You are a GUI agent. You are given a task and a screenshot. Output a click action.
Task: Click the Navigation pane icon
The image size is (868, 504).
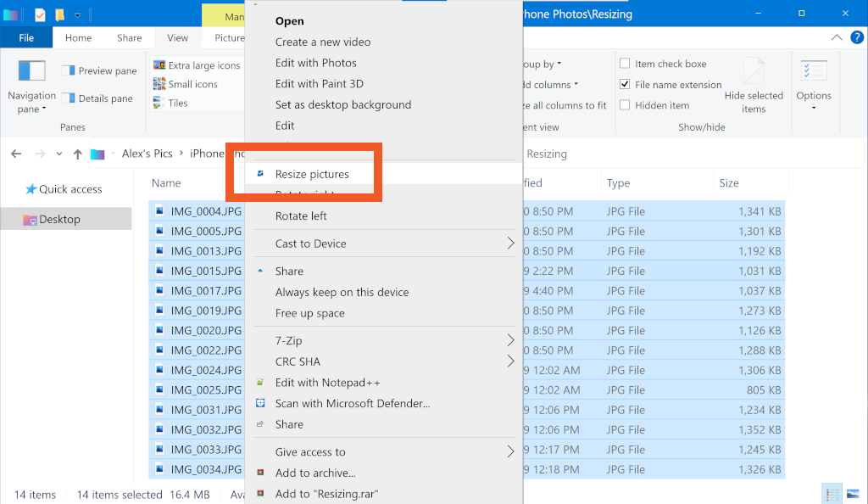click(x=31, y=72)
